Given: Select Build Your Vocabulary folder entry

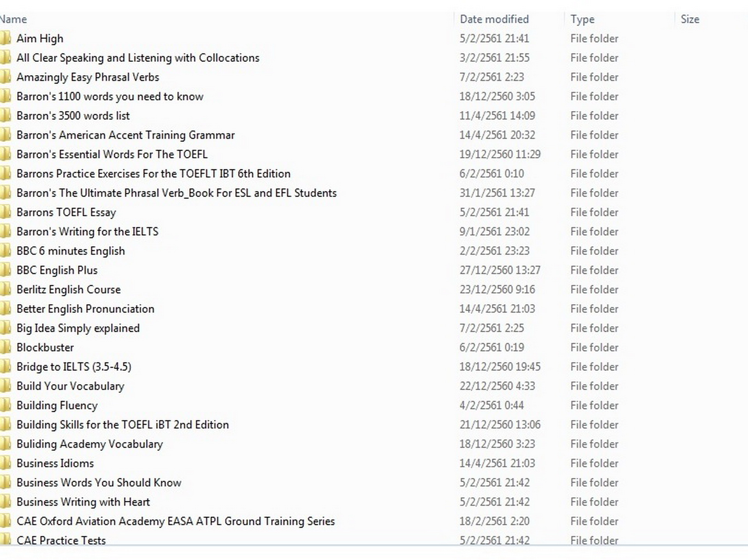Looking at the screenshot, I should pos(70,386).
